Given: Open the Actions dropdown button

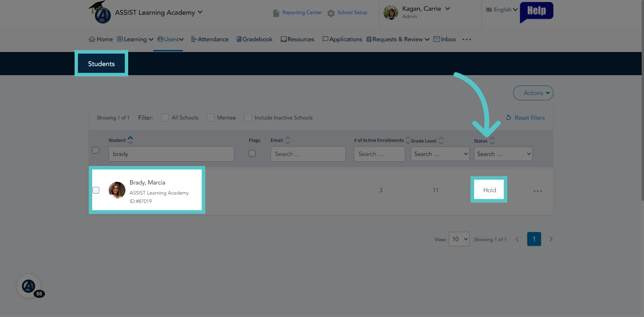Looking at the screenshot, I should pos(533,93).
